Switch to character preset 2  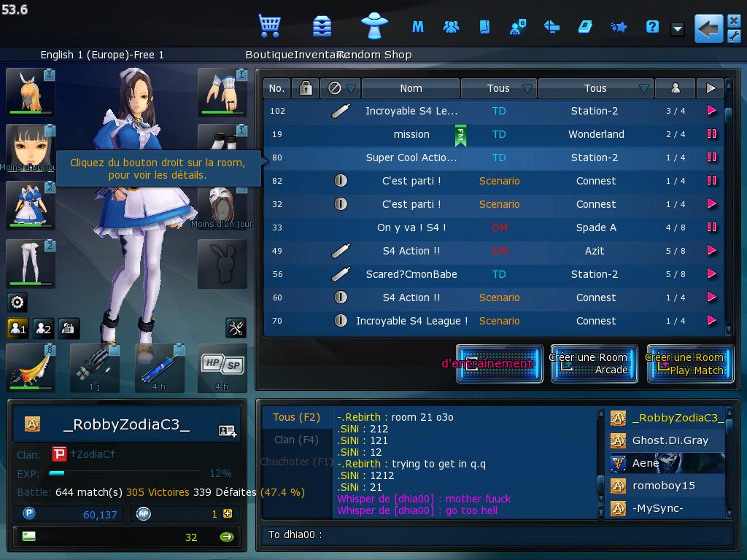43,328
